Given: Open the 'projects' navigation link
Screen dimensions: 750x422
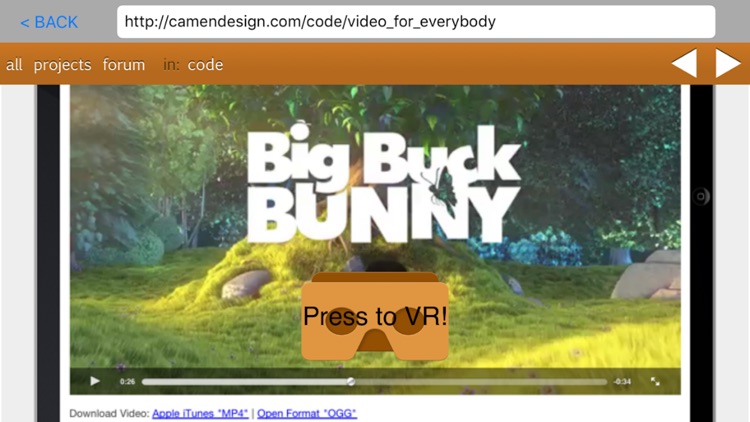Looking at the screenshot, I should click(x=62, y=65).
